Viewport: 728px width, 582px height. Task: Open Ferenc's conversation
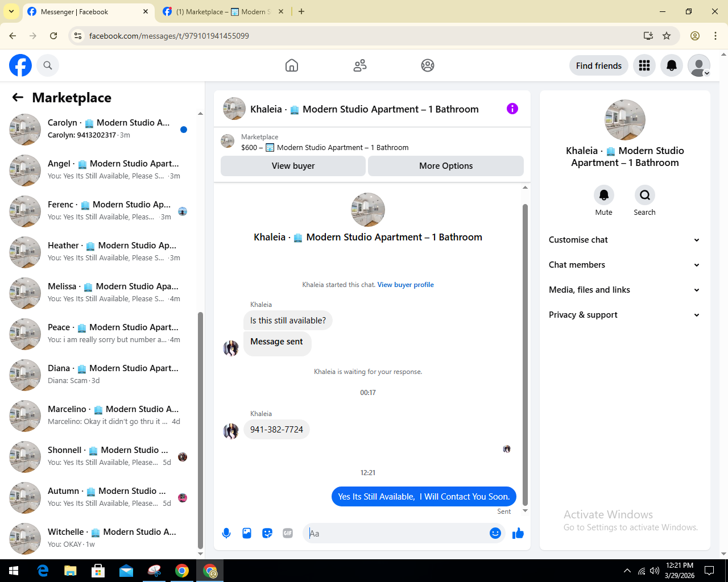pos(100,211)
